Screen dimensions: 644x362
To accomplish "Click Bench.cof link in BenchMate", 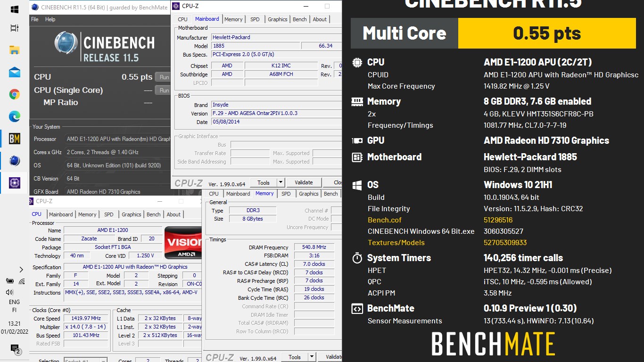I will [385, 220].
